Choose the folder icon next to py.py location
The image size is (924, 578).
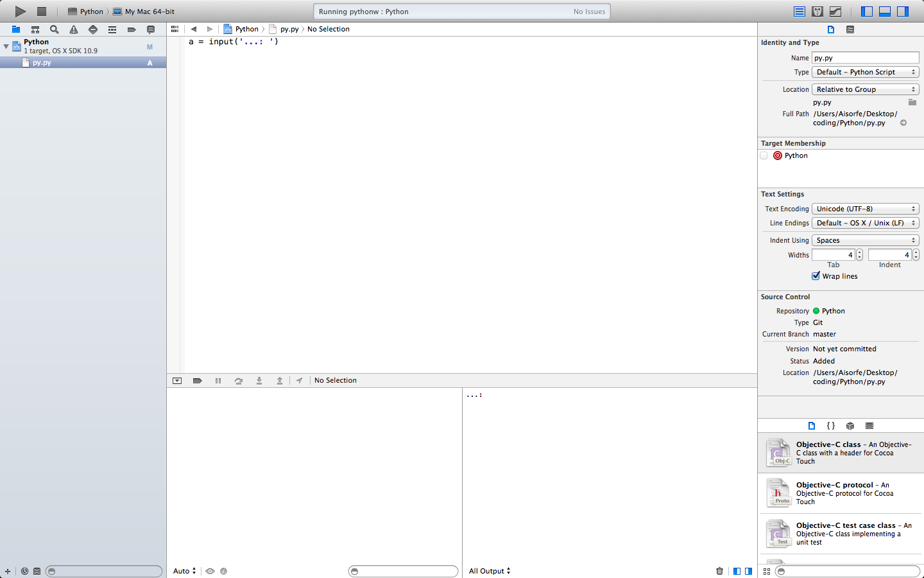912,102
